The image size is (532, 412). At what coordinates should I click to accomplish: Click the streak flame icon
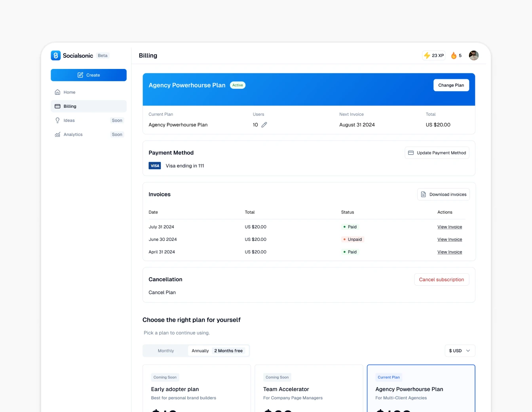tap(454, 55)
